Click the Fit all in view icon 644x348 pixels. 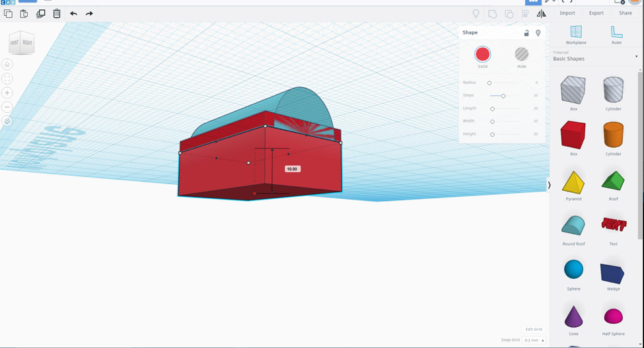[7, 79]
